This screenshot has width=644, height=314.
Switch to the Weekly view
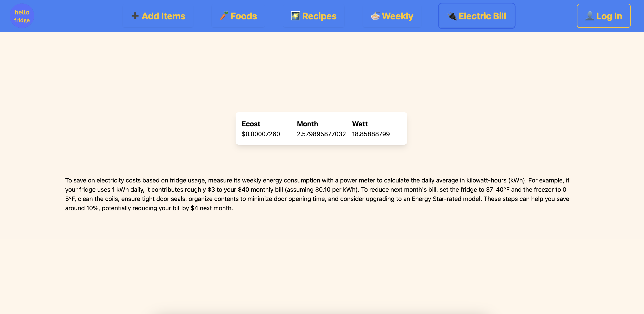click(x=397, y=16)
